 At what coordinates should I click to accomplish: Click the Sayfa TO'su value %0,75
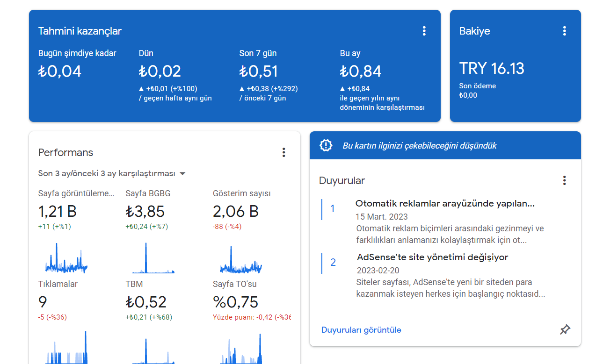(x=235, y=302)
